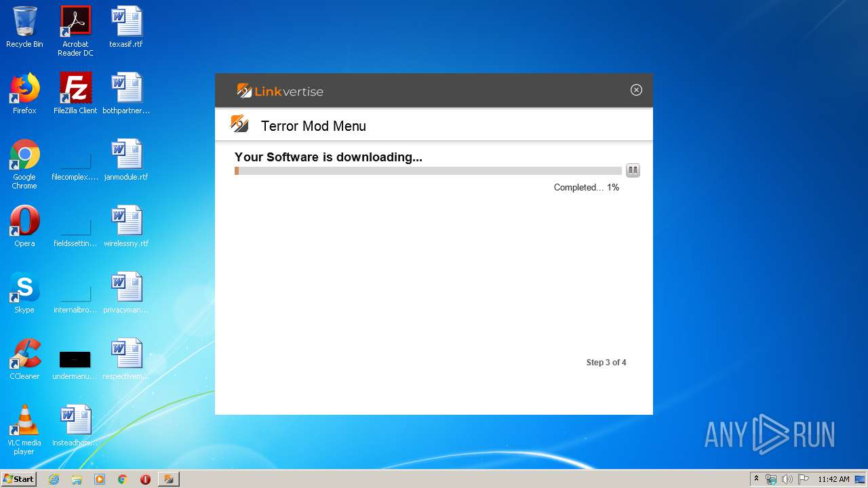Open the network tray icon
The image size is (868, 488).
pyautogui.click(x=771, y=479)
